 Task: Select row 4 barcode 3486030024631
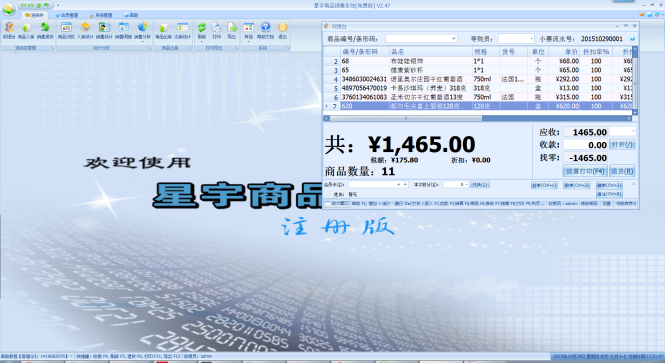tap(364, 79)
